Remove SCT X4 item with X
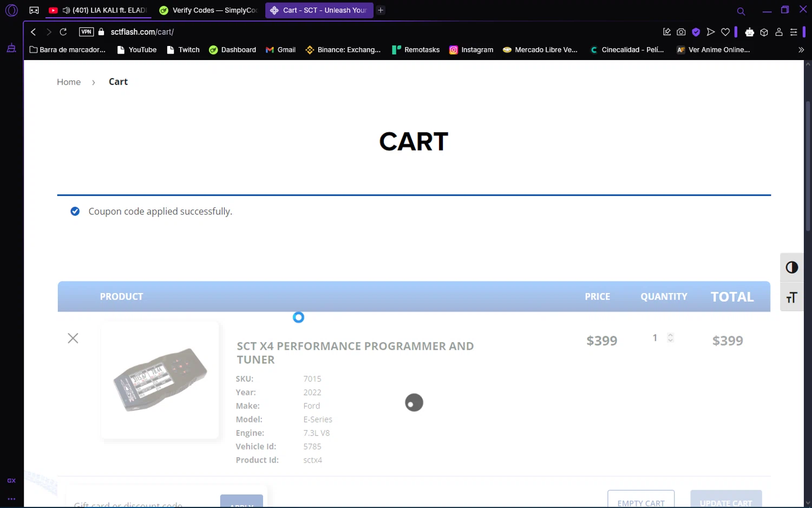The width and height of the screenshot is (812, 508). click(73, 338)
